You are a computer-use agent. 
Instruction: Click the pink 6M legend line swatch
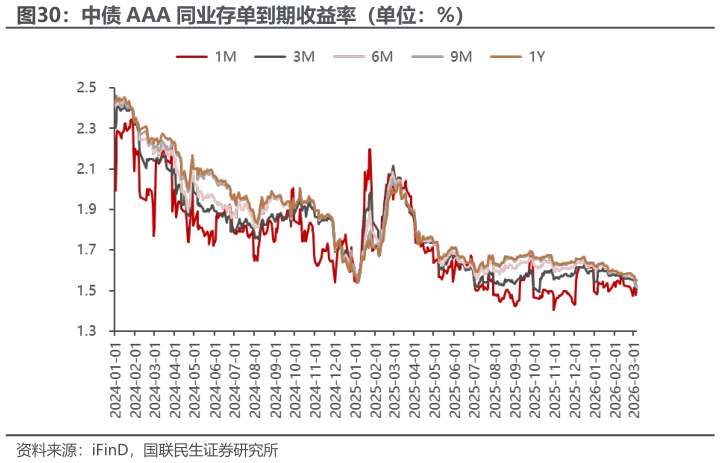[349, 58]
